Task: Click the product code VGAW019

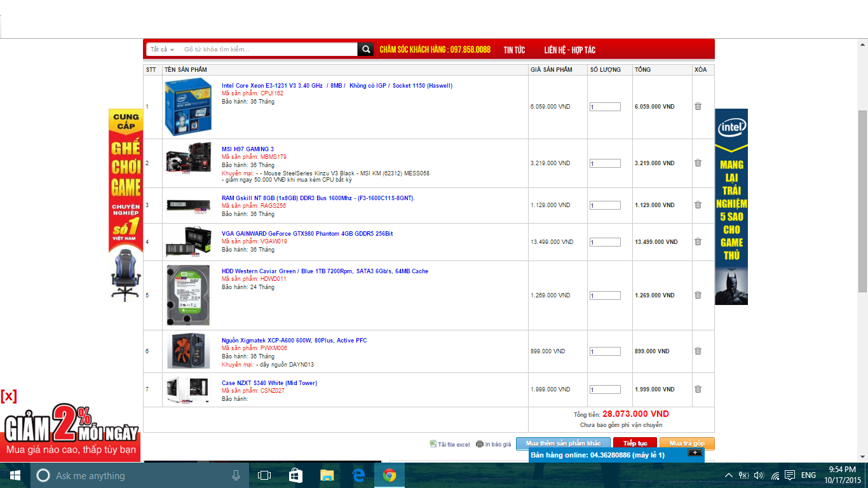Action: [274, 241]
